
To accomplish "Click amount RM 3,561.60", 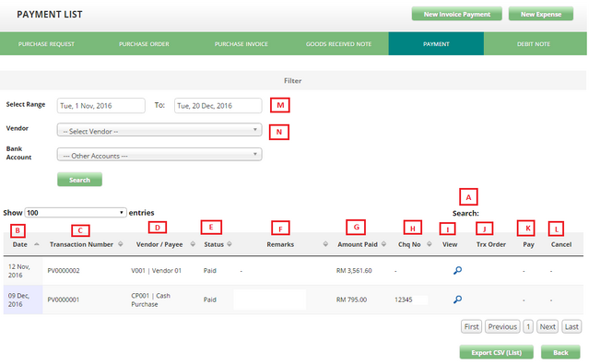I will (x=354, y=271).
